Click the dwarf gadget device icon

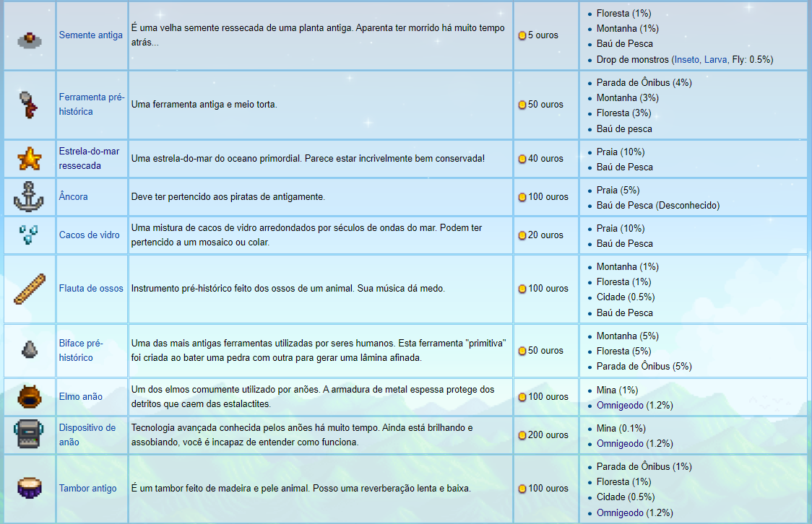click(28, 434)
